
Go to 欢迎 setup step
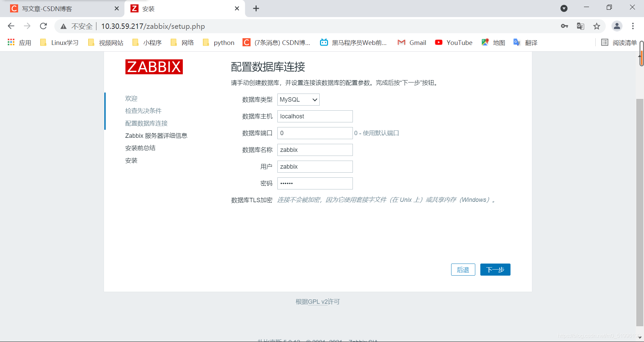pyautogui.click(x=131, y=99)
